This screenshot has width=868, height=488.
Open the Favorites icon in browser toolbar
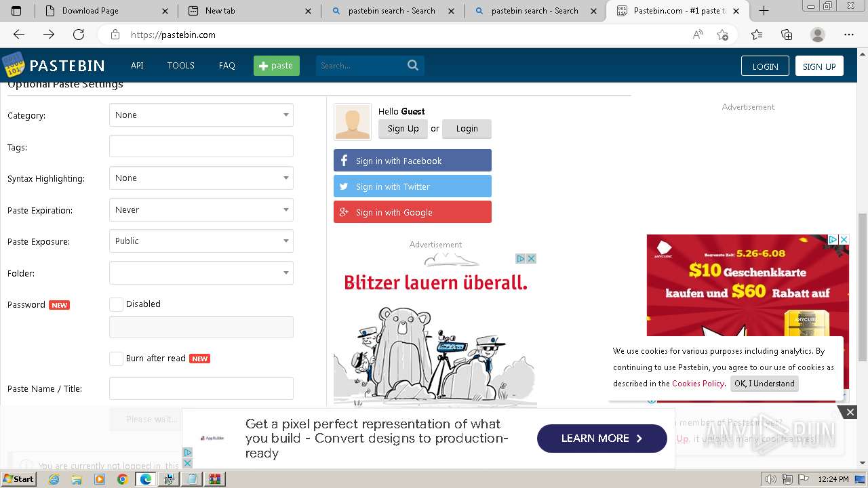(x=757, y=35)
